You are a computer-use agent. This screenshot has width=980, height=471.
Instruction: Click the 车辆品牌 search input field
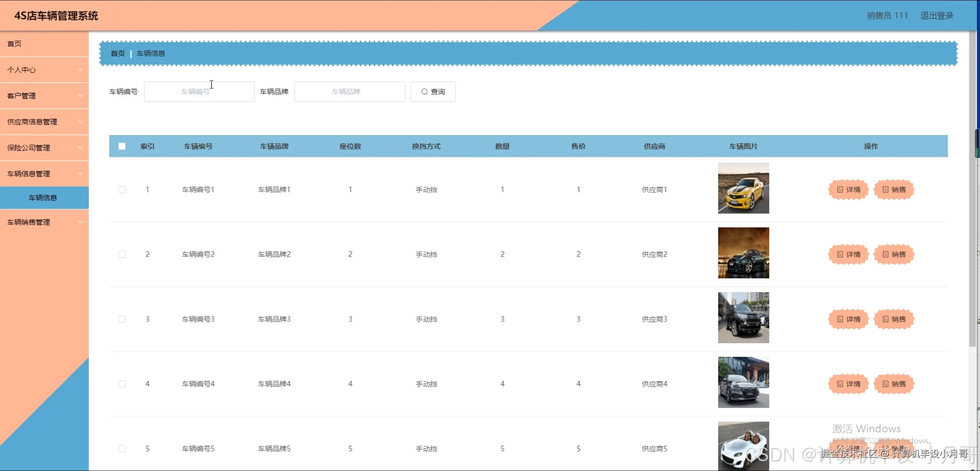[x=349, y=92]
